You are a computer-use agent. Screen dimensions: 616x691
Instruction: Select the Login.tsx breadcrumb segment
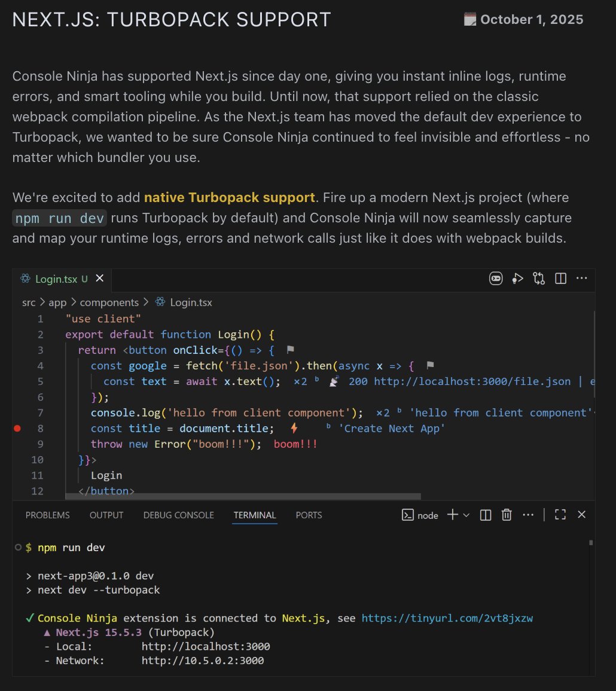coord(191,302)
